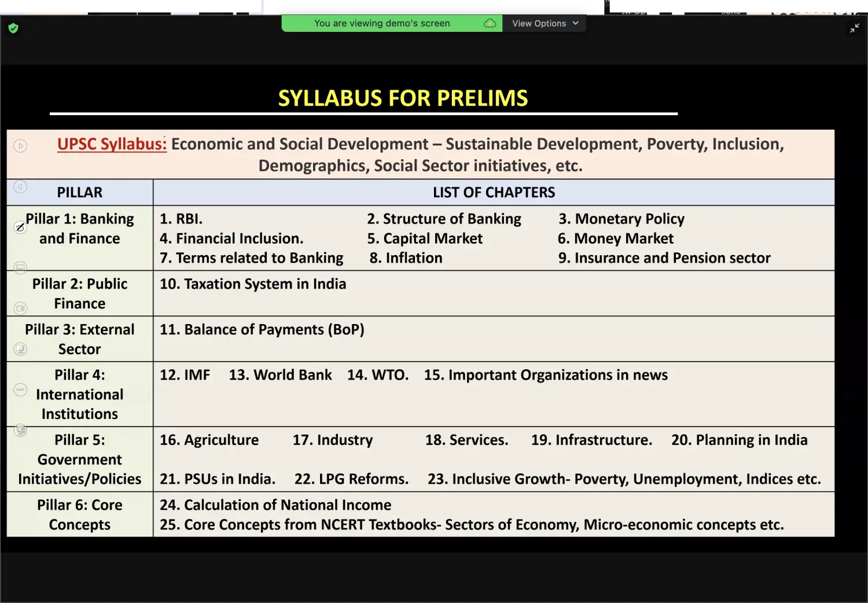Click chapter '23. Inclusive Growth- Poverty, Unemployment'
868x603 pixels.
coord(584,479)
